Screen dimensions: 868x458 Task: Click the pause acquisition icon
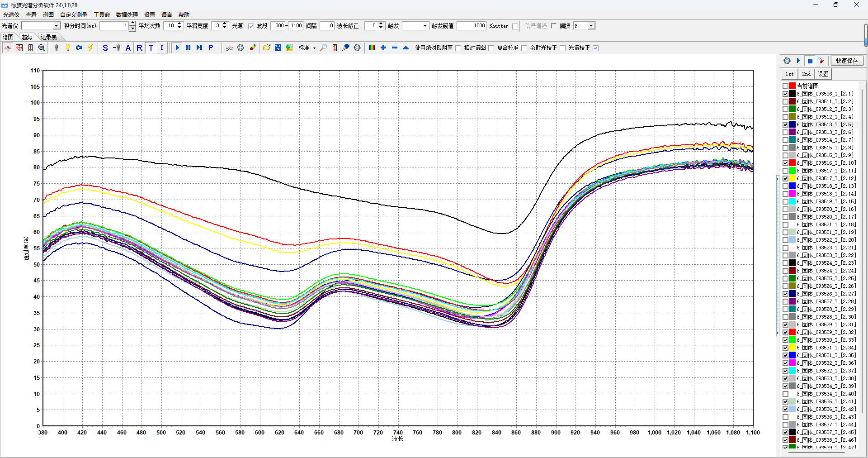tap(188, 48)
